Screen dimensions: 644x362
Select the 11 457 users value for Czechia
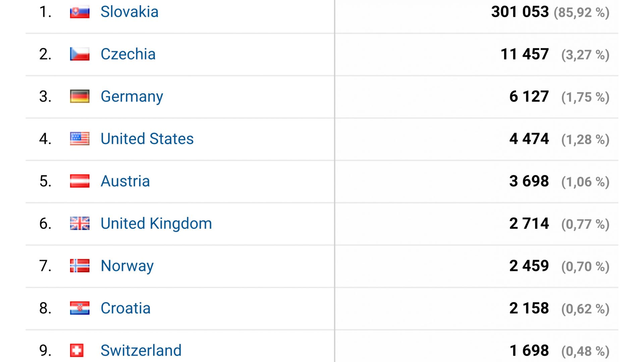(525, 54)
